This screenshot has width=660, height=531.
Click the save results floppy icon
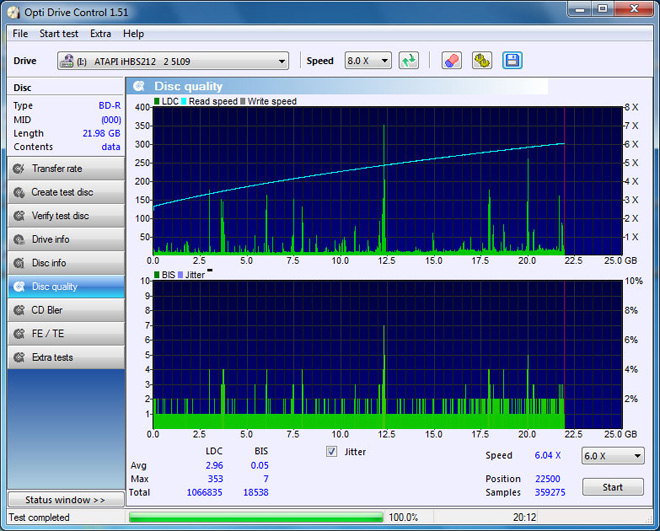tap(511, 60)
